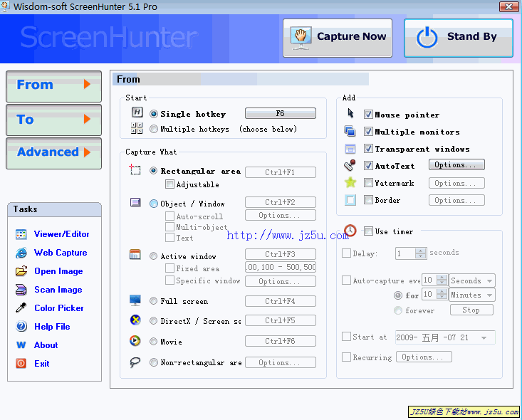Click the Delay seconds spinner arrows
This screenshot has width=522, height=420.
[x=420, y=253]
